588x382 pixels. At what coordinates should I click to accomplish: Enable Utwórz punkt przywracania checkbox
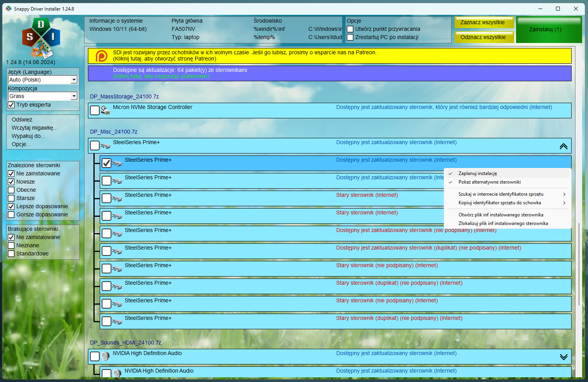coord(350,29)
